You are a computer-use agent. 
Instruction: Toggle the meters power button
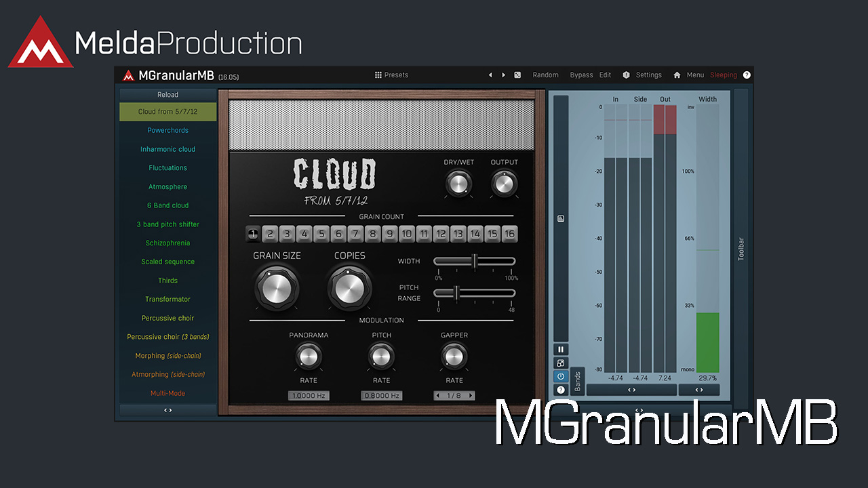coord(561,376)
